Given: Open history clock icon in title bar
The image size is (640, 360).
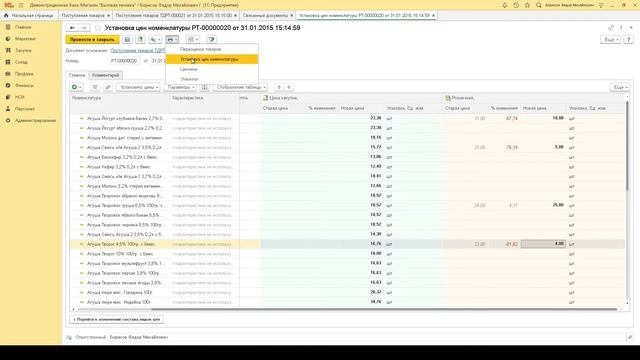Looking at the screenshot, I should [x=516, y=5].
